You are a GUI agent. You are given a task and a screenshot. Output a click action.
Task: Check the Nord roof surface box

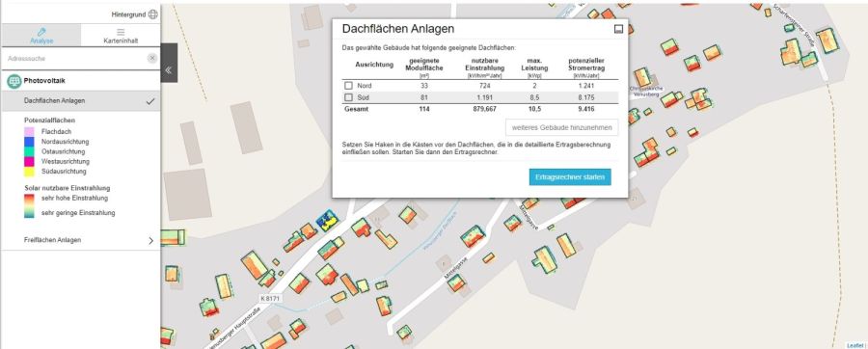(349, 86)
